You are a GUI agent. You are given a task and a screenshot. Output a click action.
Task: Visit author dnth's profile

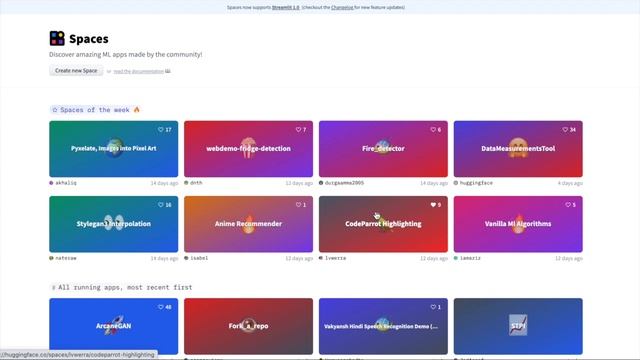pos(196,183)
